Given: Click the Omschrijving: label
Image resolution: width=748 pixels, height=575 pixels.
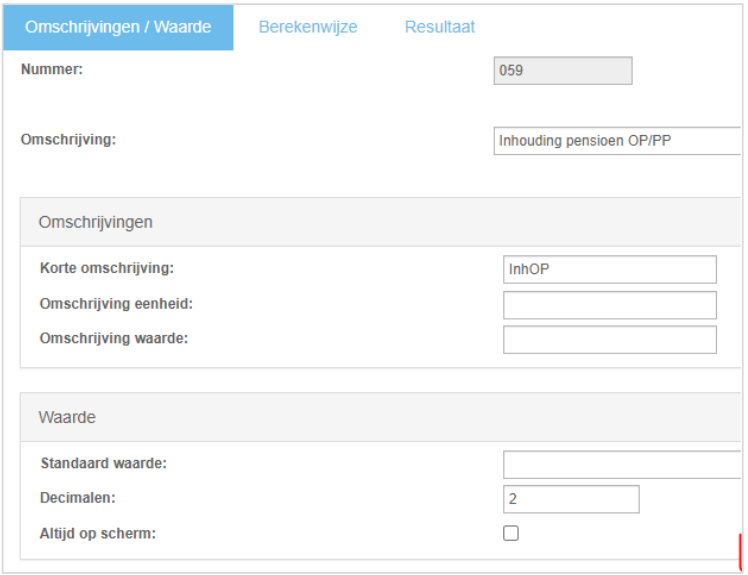Looking at the screenshot, I should pyautogui.click(x=68, y=140).
